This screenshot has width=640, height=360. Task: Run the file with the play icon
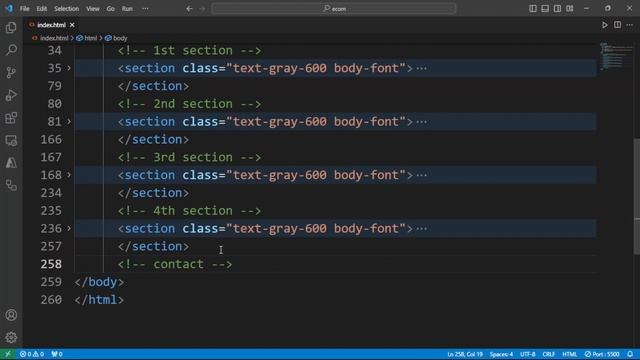(x=604, y=25)
